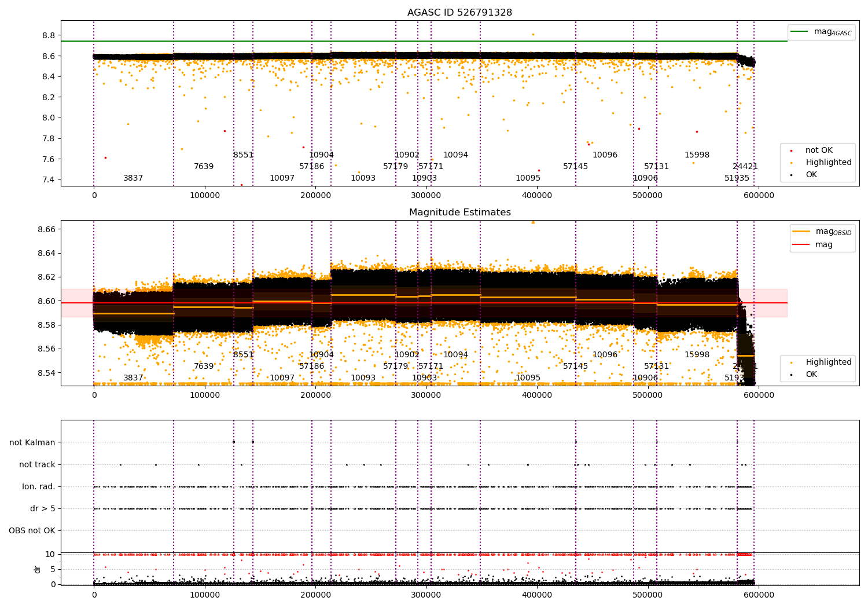Click OBSID label 57131 in the top plot
Viewport: 868px width, 608px height.
(656, 167)
